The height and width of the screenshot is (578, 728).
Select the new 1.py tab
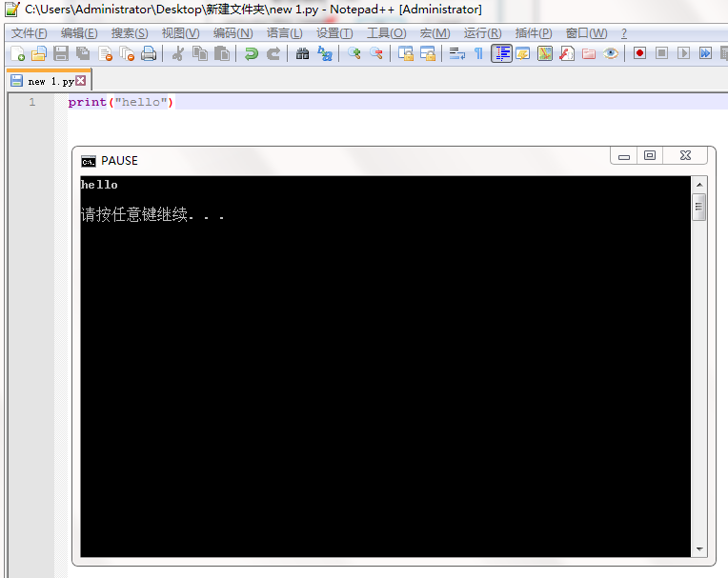point(49,81)
